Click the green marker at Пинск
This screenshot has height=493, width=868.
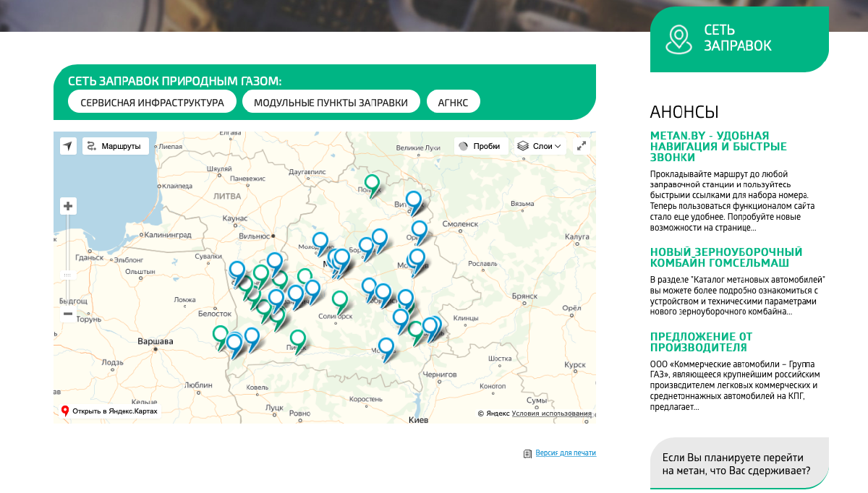pos(297,340)
